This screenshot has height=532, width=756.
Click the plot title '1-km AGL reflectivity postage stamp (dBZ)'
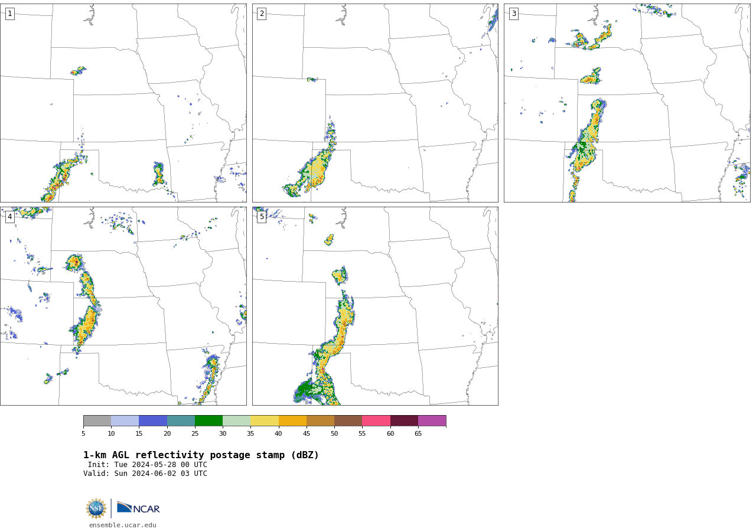[x=201, y=455]
